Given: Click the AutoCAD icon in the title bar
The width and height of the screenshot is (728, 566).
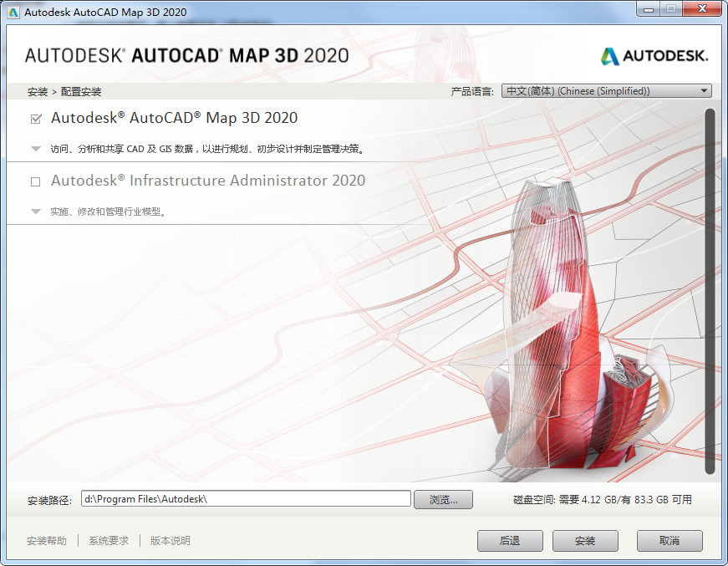Looking at the screenshot, I should coord(13,12).
